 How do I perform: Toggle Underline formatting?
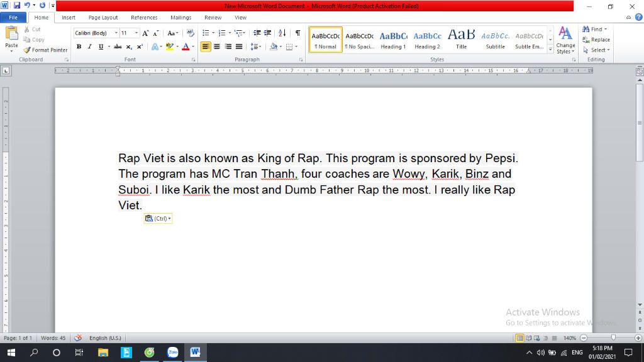(101, 47)
